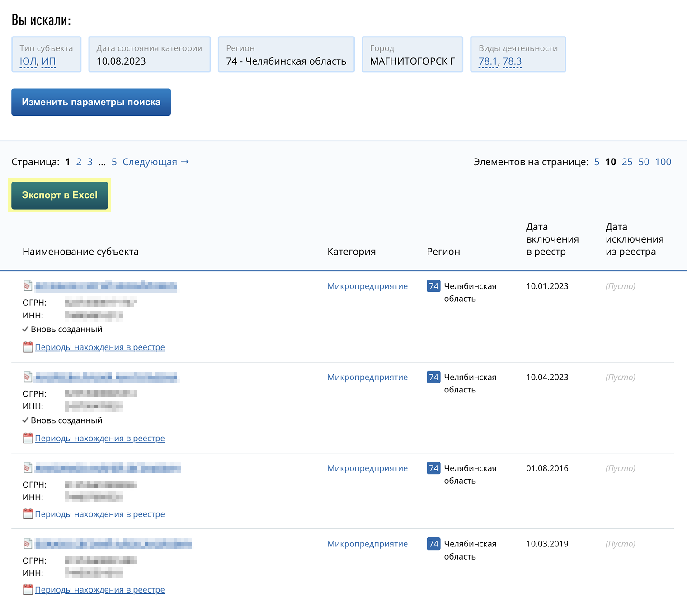
Task: Click the inclusion date 10.01.2023
Action: point(547,286)
